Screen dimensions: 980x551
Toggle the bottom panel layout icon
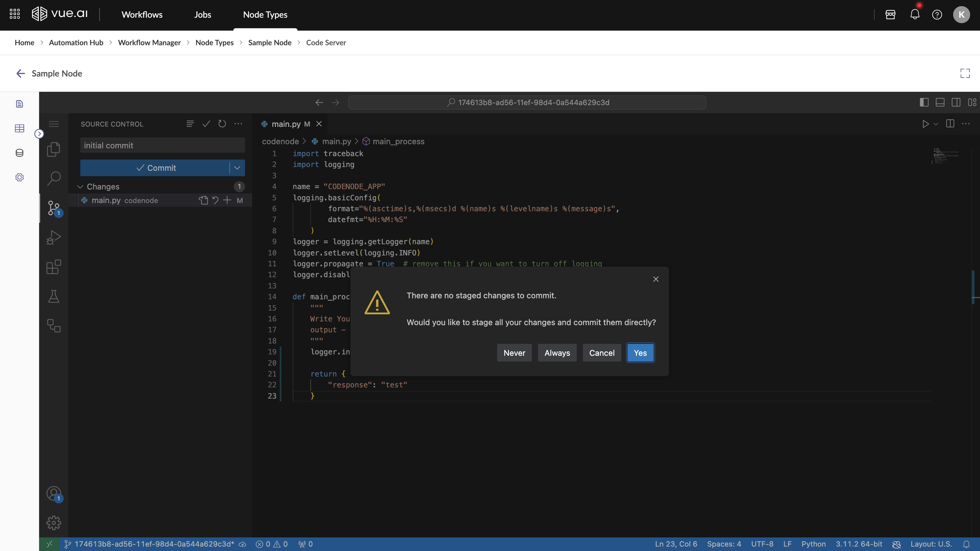coord(940,102)
